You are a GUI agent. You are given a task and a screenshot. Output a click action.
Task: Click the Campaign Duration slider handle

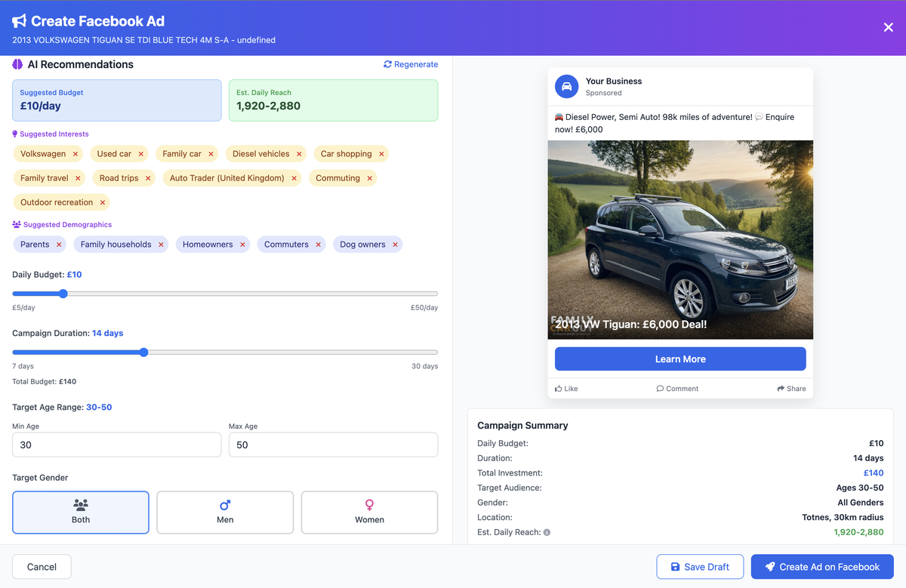tap(143, 352)
